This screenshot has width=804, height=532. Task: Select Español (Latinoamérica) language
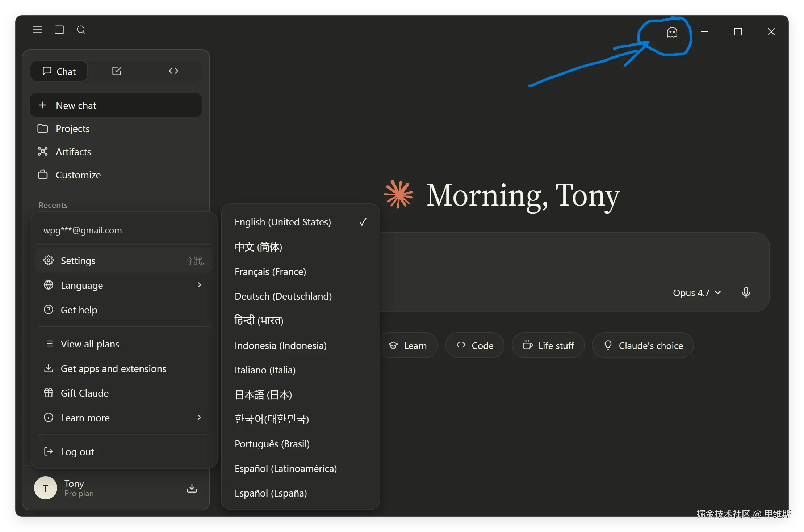click(301, 468)
